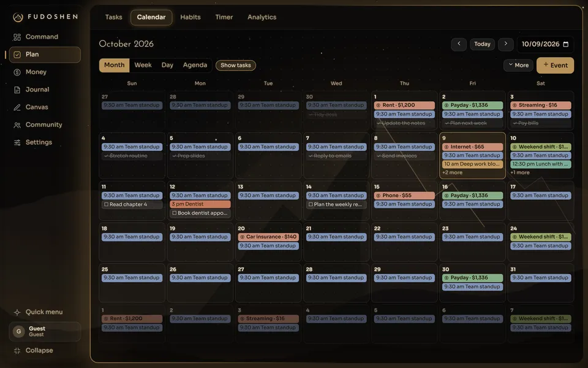Image resolution: width=588 pixels, height=368 pixels.
Task: Open Rent $1,200 event on October 1
Action: point(404,105)
